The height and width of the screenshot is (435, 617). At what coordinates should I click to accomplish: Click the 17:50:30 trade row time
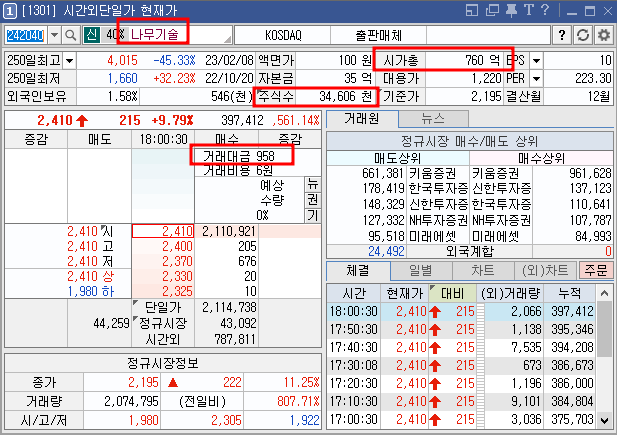[353, 329]
